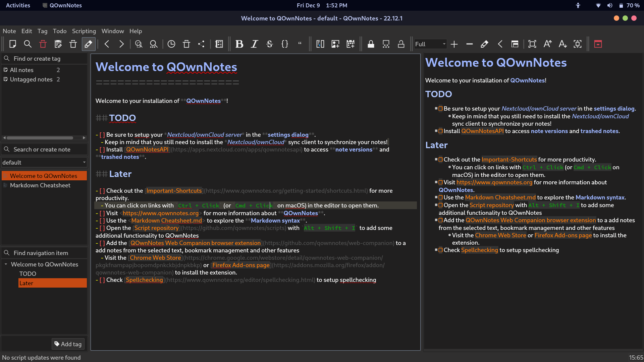Open the 'Full' workspace dropdown
This screenshot has width=644, height=362.
(430, 44)
